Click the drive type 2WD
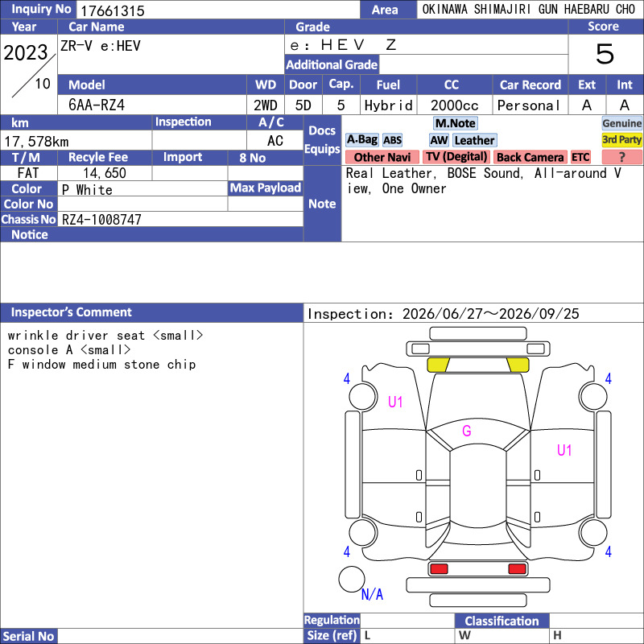Viewport: 644px width, 644px height. coord(266,105)
